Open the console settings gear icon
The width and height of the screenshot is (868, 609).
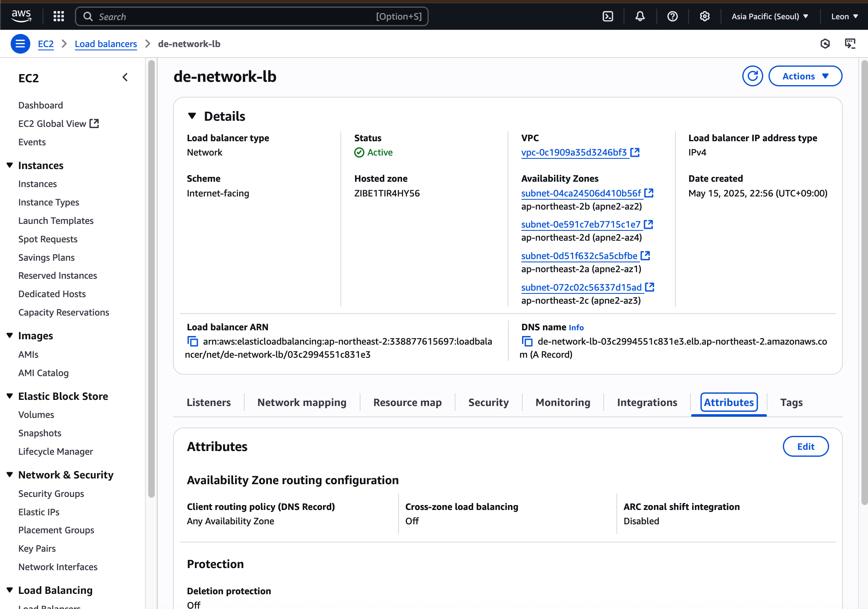tap(704, 16)
